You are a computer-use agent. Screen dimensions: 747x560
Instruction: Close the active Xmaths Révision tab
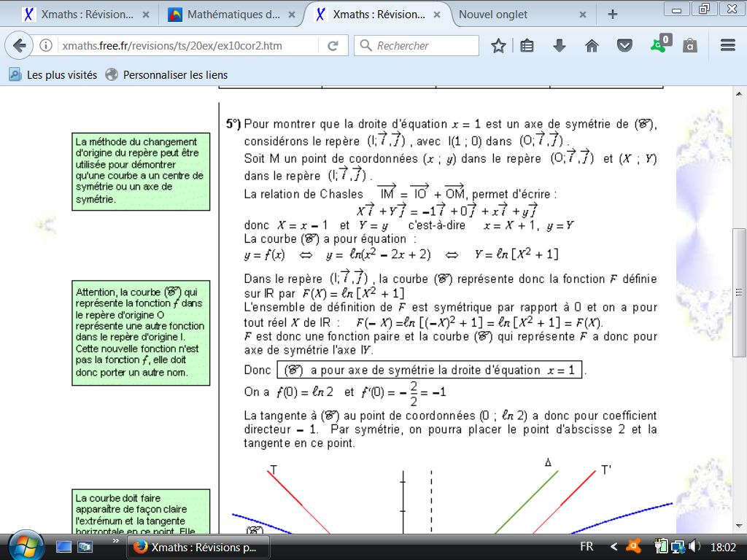(437, 15)
